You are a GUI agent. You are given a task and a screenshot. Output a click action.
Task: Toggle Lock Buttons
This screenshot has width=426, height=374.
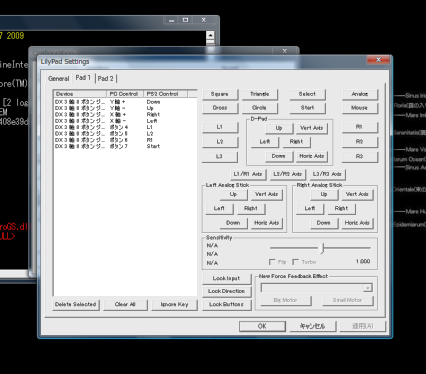(227, 304)
